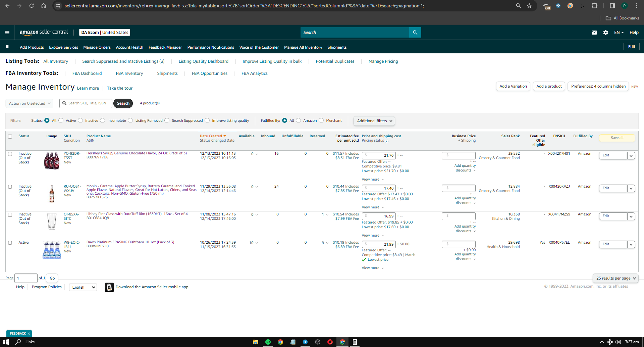Open the Windows Start menu
The height and width of the screenshot is (347, 644).
tap(6, 342)
